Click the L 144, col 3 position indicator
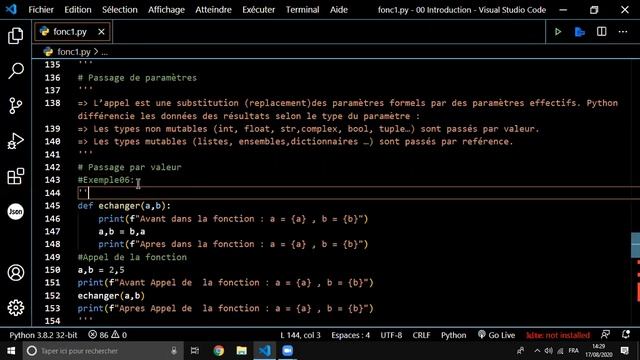Image resolution: width=640 pixels, height=360 pixels. point(300,335)
